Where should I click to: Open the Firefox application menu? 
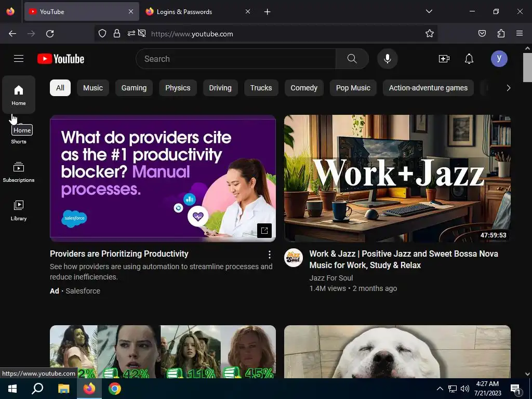coord(520,33)
